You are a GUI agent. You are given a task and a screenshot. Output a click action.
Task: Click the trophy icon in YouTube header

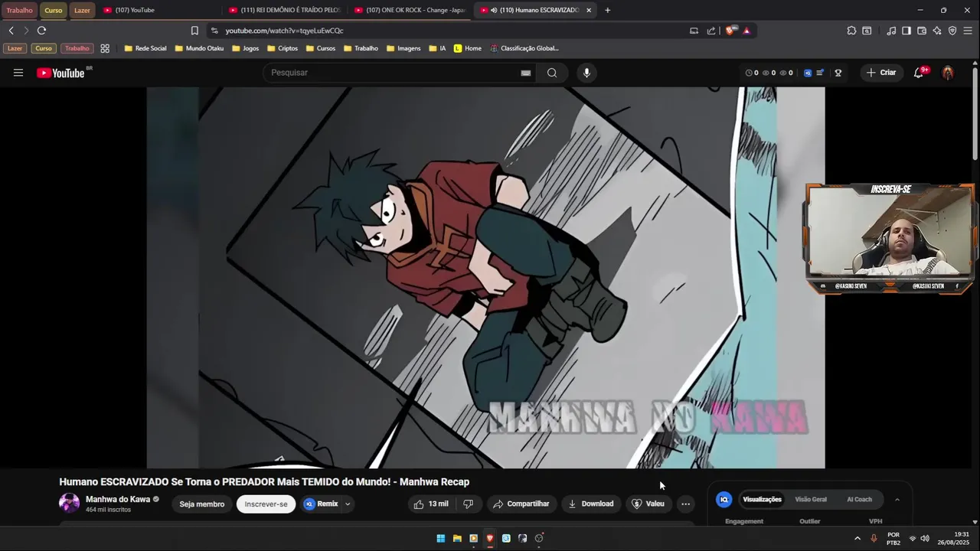[838, 73]
